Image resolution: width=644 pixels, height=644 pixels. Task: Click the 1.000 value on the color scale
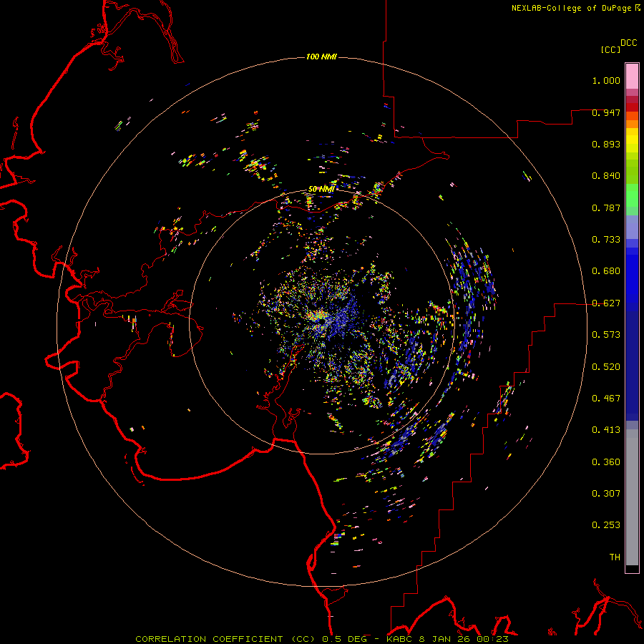tap(606, 80)
